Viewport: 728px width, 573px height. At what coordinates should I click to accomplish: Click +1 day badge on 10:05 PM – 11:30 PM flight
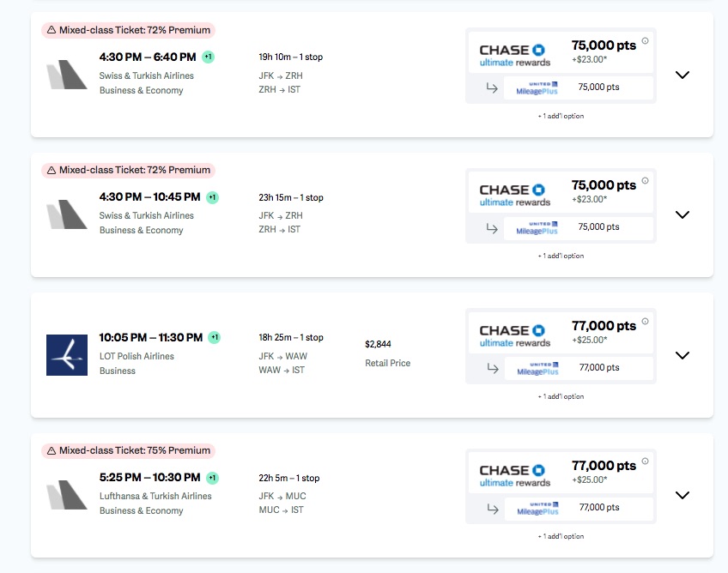coord(214,338)
